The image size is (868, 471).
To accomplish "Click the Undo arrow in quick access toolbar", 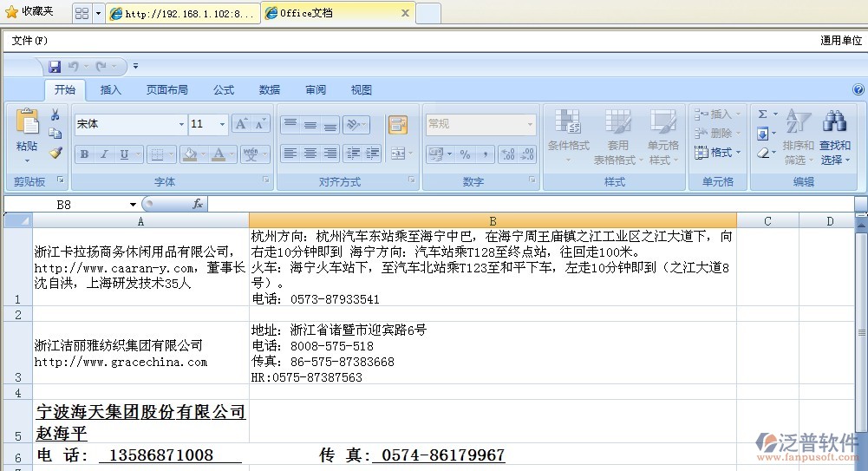I will (x=73, y=67).
